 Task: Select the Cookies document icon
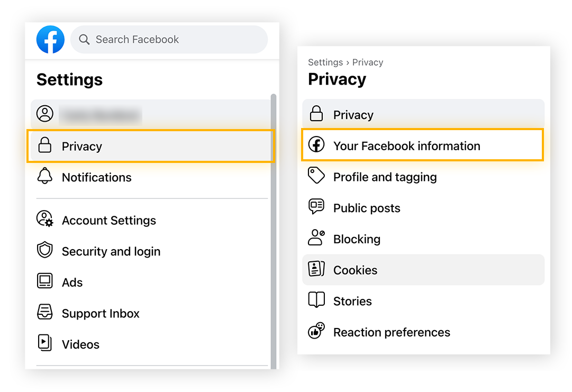click(316, 269)
